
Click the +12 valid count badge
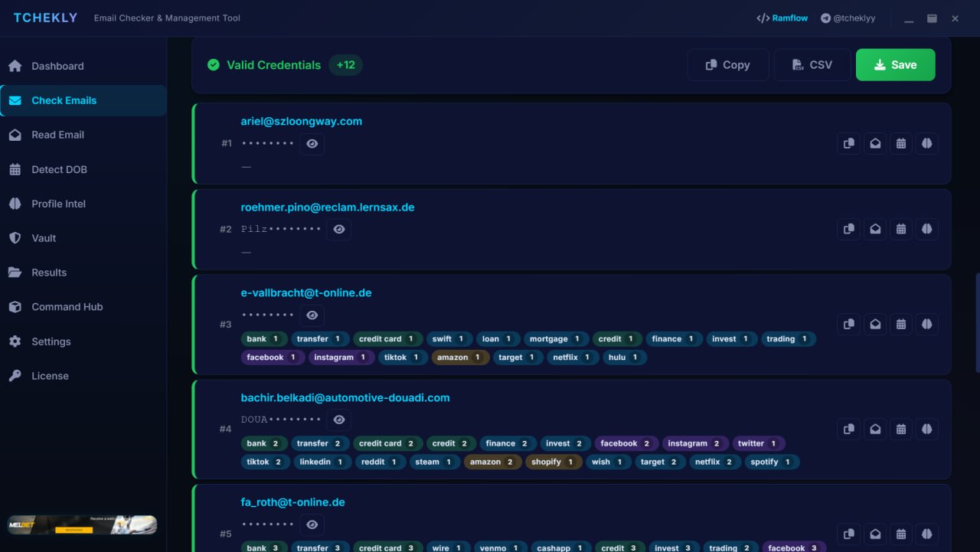pyautogui.click(x=346, y=65)
